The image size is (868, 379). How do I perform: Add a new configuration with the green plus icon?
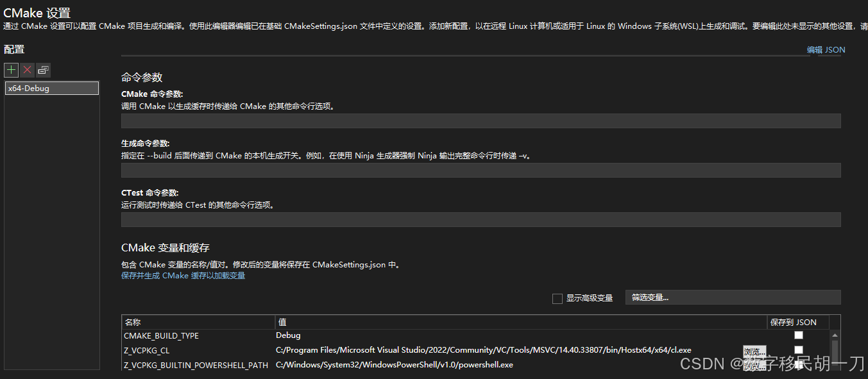click(11, 70)
